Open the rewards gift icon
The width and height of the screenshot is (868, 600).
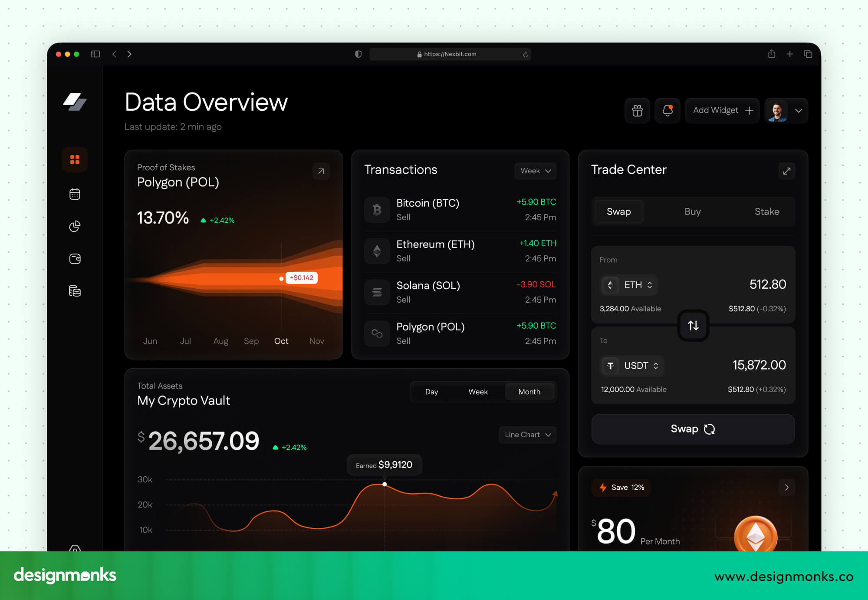pyautogui.click(x=637, y=111)
